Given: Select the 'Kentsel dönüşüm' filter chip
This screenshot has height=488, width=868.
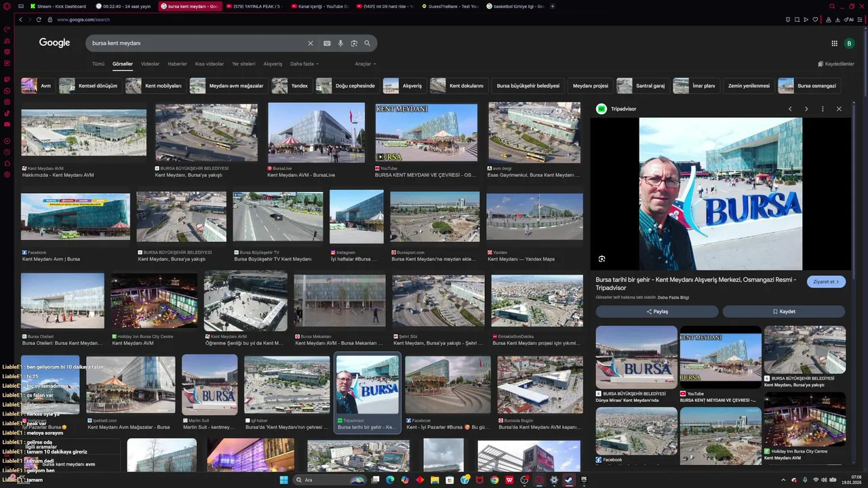Looking at the screenshot, I should 90,86.
